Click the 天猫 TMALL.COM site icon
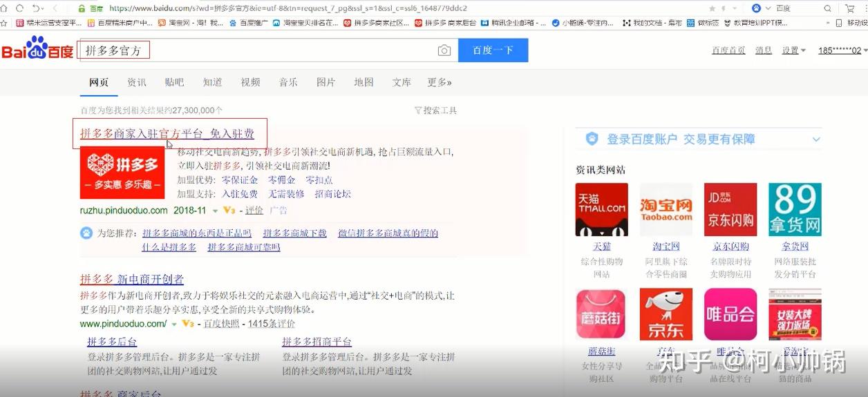 601,209
